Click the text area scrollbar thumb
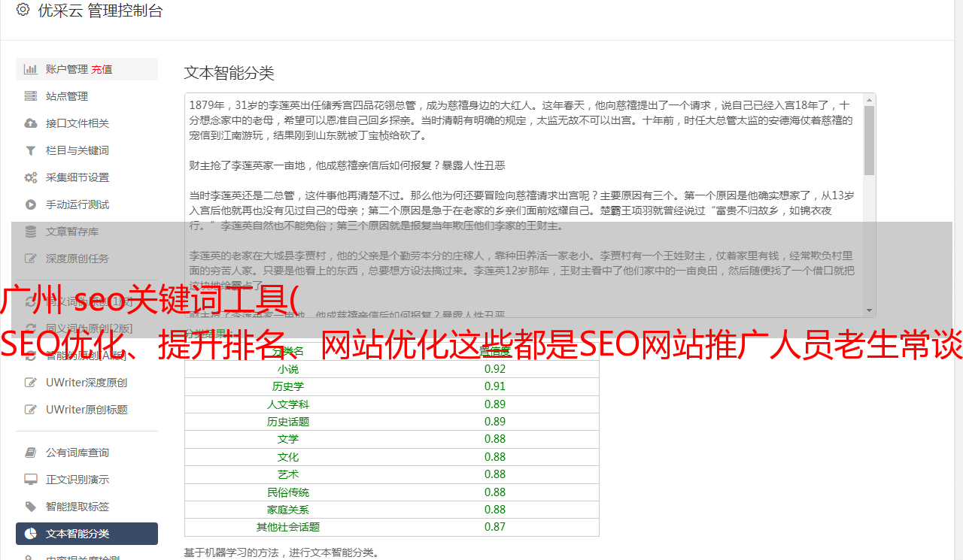Screen dimensions: 963x560 (870, 140)
